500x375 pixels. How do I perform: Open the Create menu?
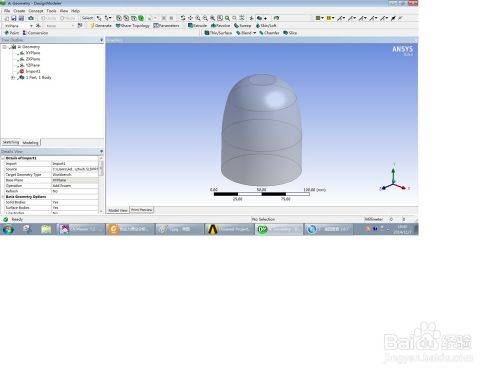pos(19,11)
